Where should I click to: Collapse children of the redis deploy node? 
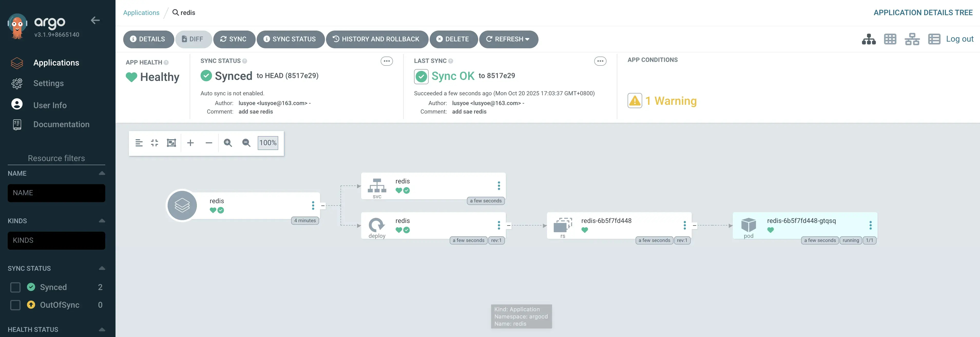click(x=509, y=226)
